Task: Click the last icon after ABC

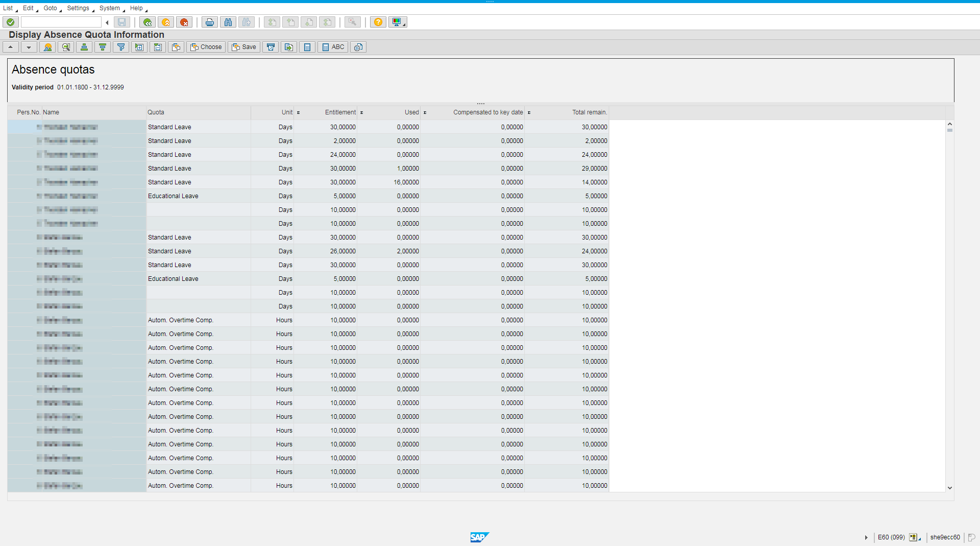Action: tap(358, 47)
